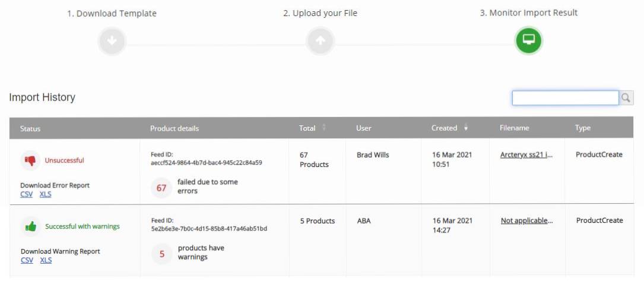
Task: Click the red thumbs-down Unsuccessful icon
Action: pyautogui.click(x=30, y=160)
